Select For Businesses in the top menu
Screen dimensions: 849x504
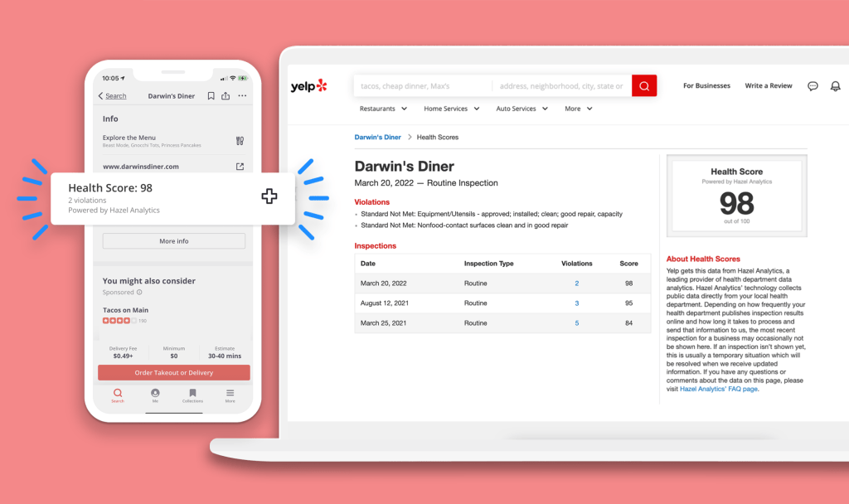(x=706, y=85)
